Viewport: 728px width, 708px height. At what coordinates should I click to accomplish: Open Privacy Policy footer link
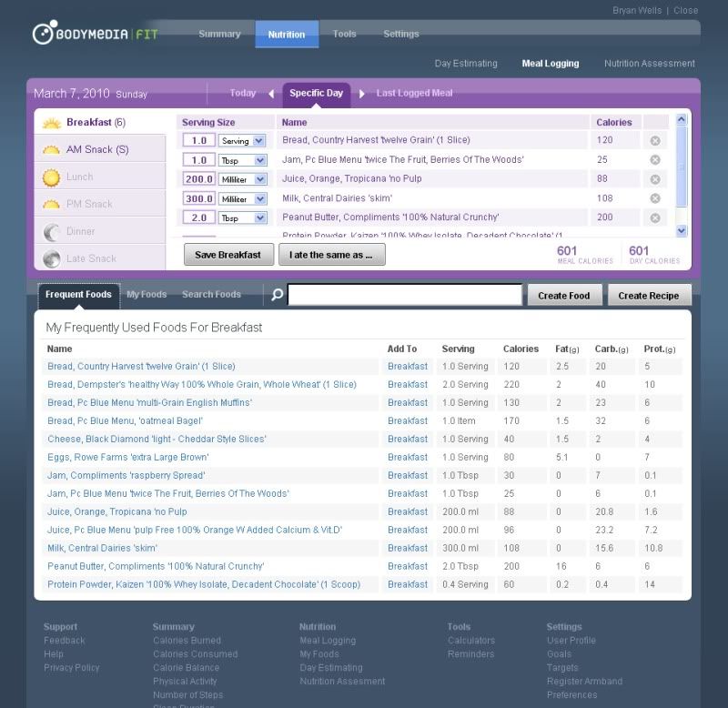72,668
